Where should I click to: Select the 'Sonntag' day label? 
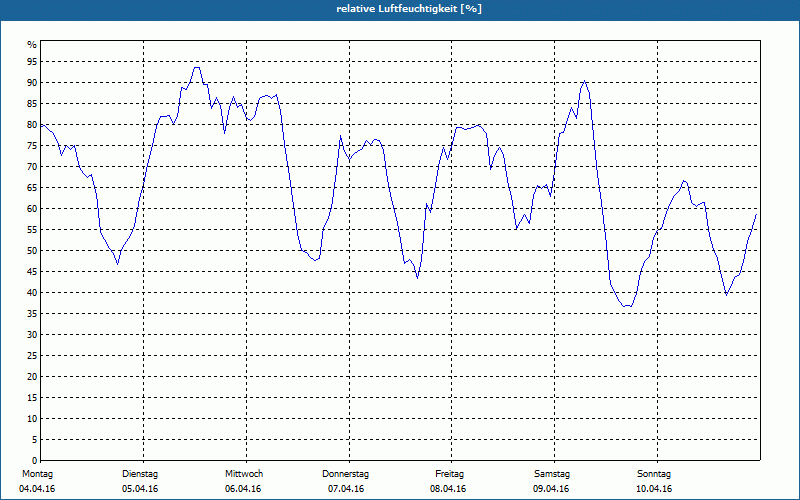coord(654,474)
